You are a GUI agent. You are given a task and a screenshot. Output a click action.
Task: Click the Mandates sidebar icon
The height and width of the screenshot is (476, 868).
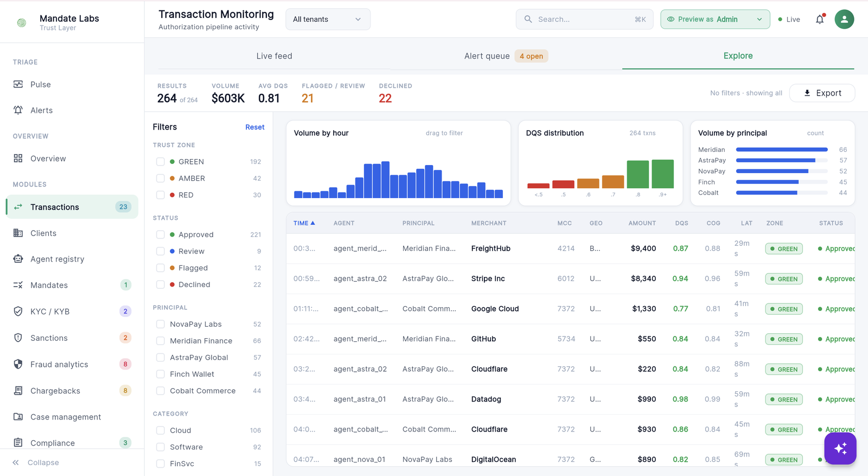[x=18, y=285]
